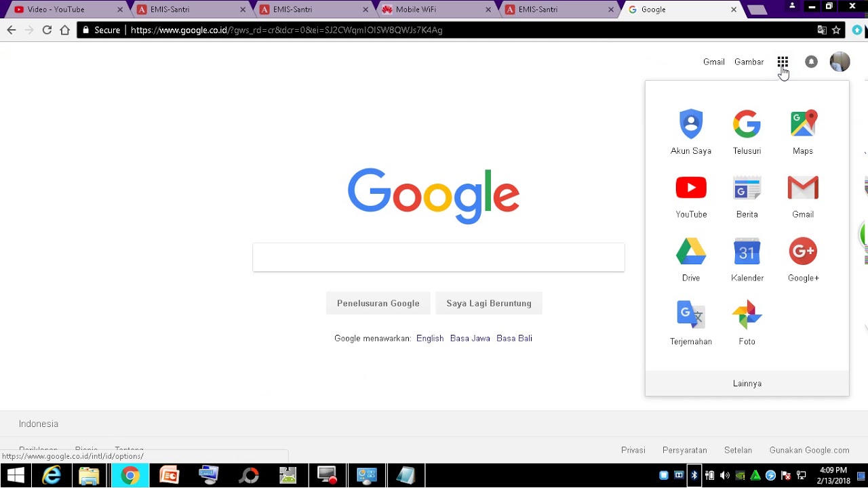
Task: Open Telusuri (Search) app icon
Action: [x=747, y=132]
